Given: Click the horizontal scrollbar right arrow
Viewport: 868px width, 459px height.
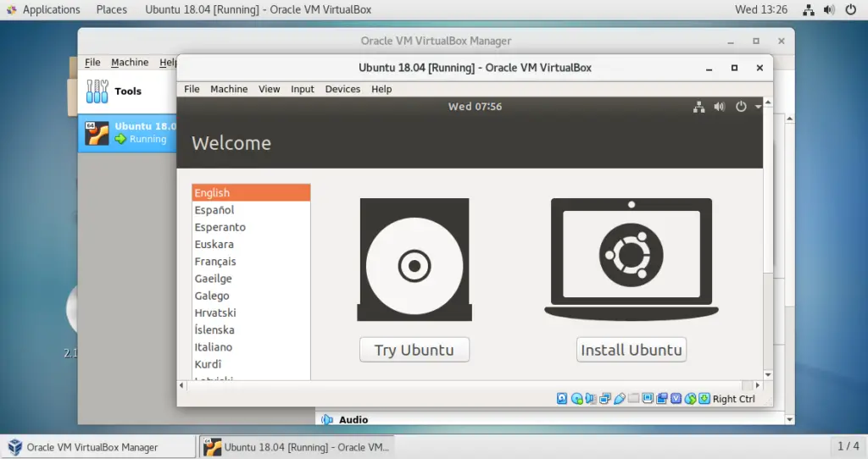Looking at the screenshot, I should (x=757, y=385).
